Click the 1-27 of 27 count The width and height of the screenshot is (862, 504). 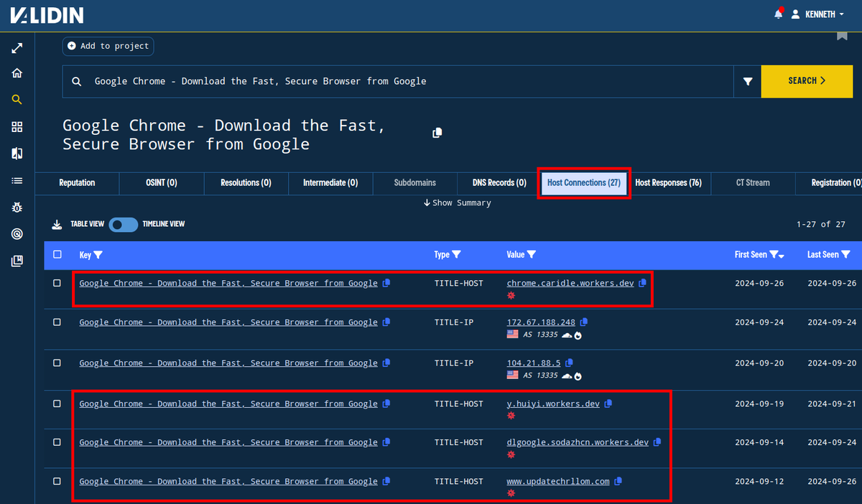pos(820,224)
